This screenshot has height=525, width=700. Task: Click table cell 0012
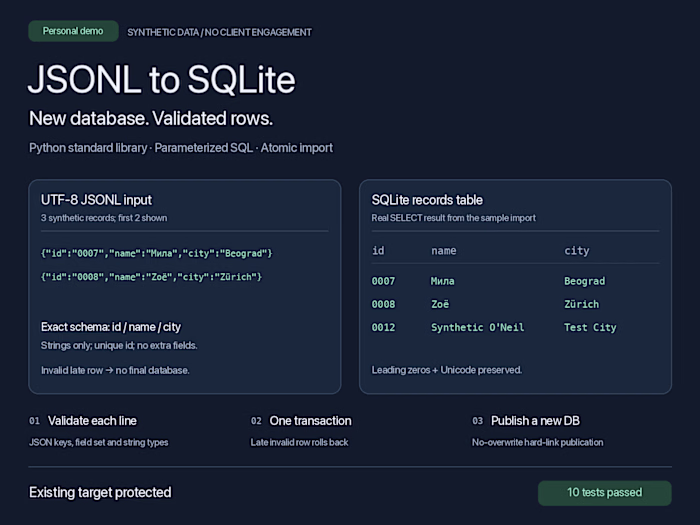pos(383,328)
